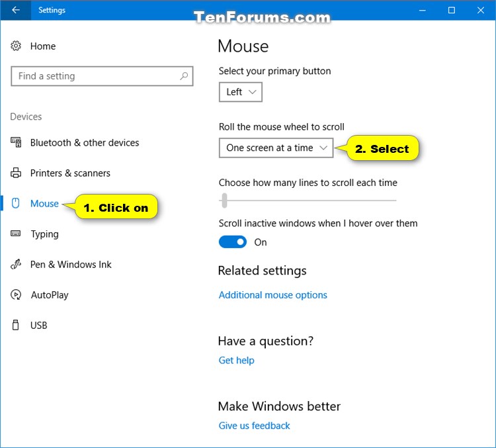Close the Settings window
This screenshot has width=496, height=448.
tap(481, 10)
